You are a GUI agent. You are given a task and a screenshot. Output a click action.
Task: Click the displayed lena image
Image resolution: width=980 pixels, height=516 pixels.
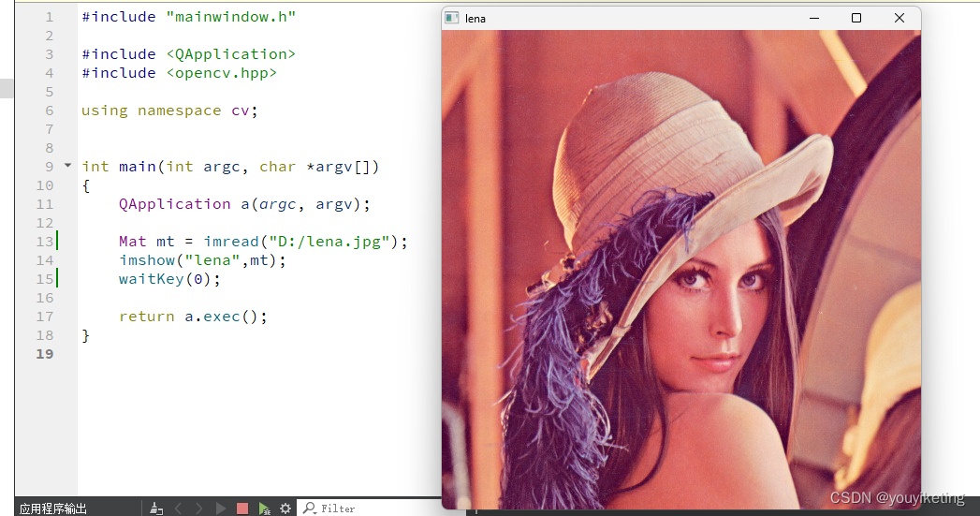point(680,269)
